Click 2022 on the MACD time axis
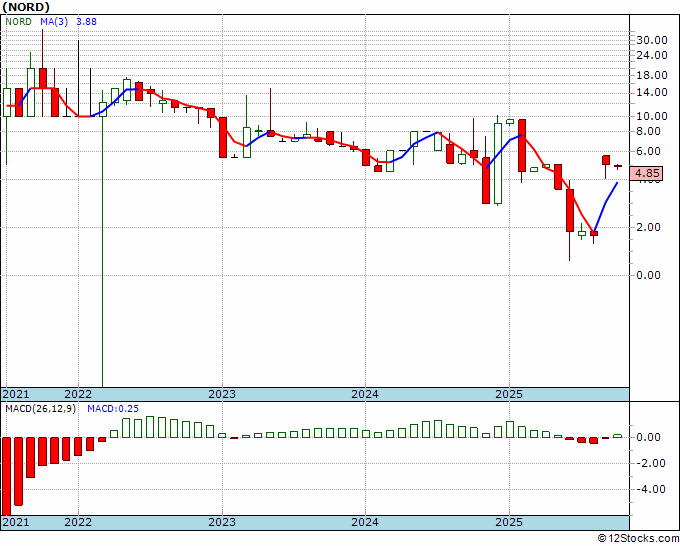Viewport: 680px width, 546px height. [x=78, y=522]
